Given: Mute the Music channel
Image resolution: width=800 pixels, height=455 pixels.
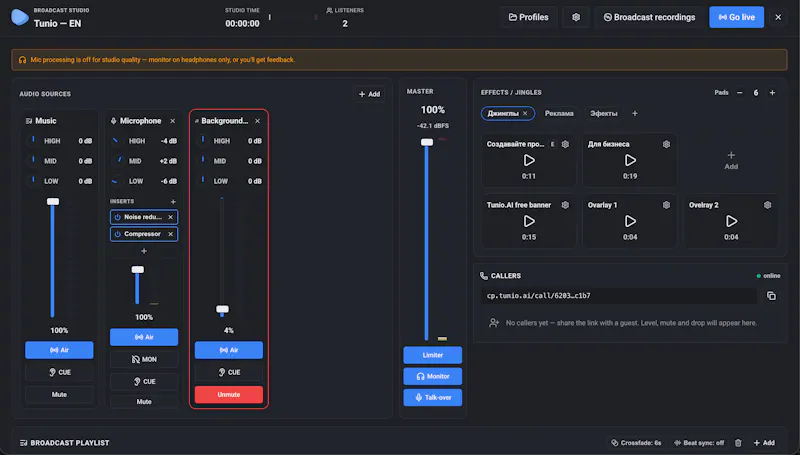Looking at the screenshot, I should point(59,394).
